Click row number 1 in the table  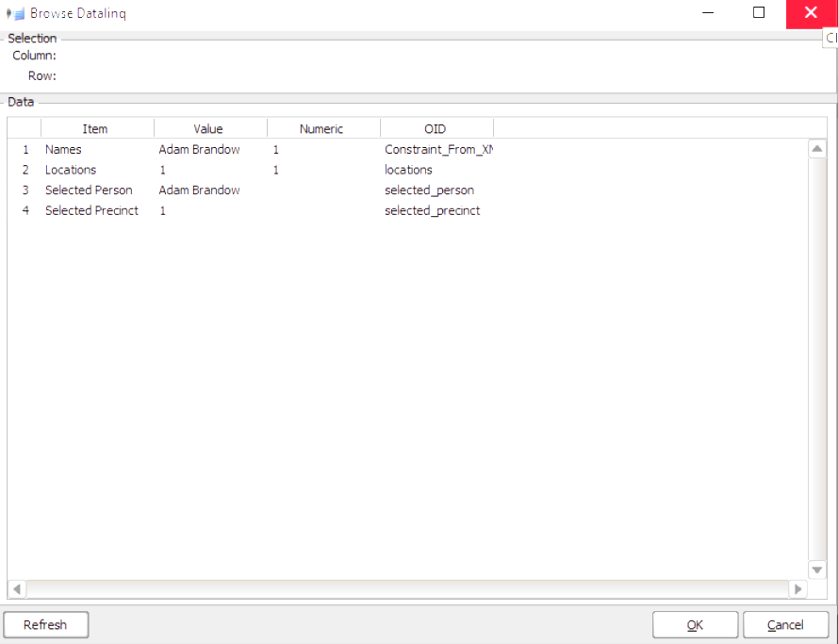[x=25, y=150]
